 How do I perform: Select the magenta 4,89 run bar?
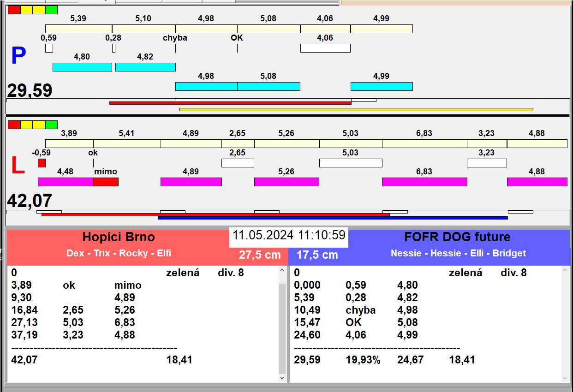tap(191, 182)
